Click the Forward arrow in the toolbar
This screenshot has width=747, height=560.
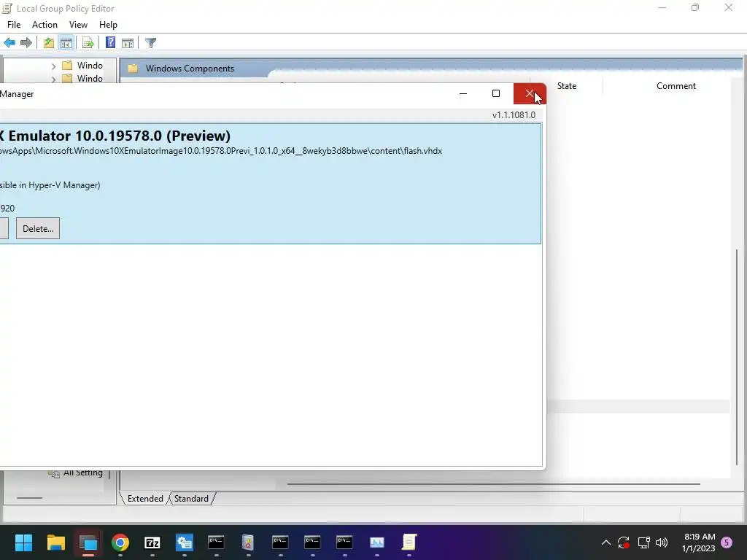pyautogui.click(x=26, y=43)
